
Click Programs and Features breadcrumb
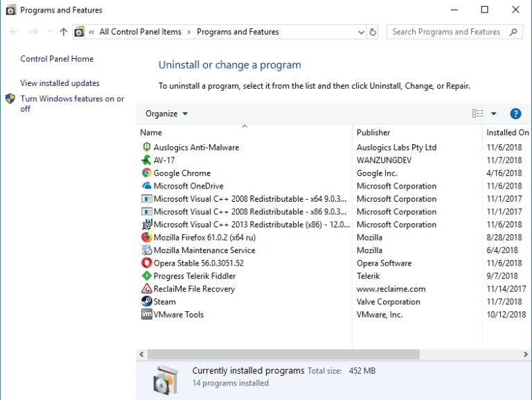pyautogui.click(x=238, y=32)
